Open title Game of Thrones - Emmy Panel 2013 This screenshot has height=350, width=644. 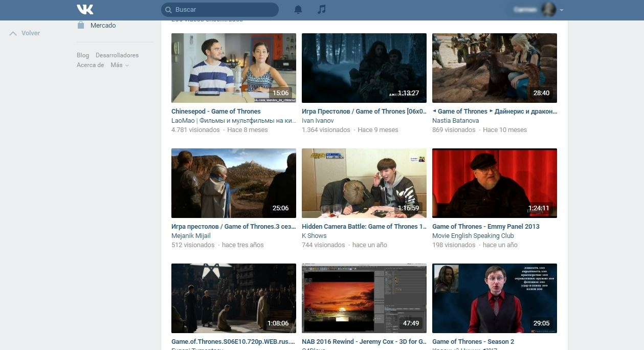(x=486, y=227)
